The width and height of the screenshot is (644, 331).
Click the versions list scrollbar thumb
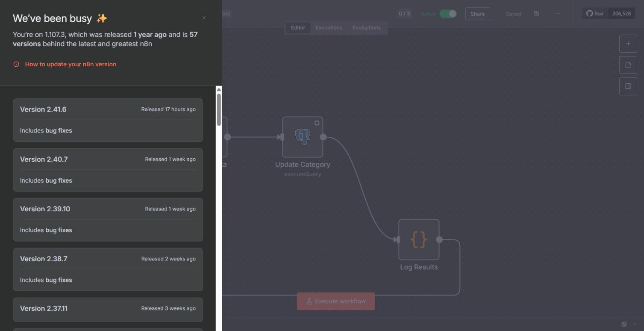pos(219,109)
